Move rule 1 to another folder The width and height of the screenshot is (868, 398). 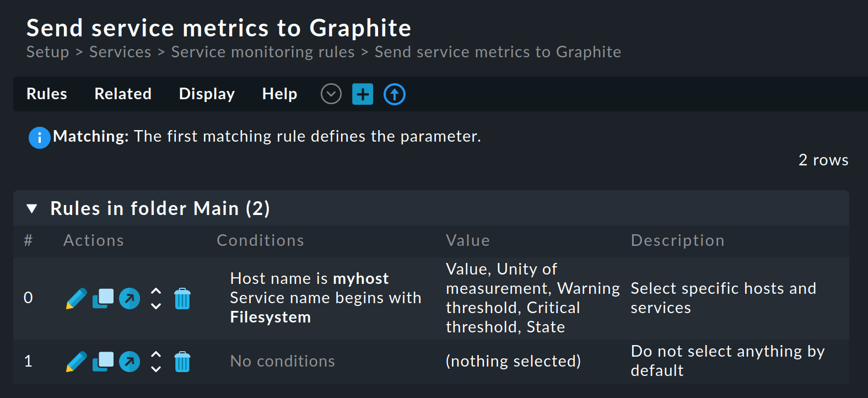(130, 362)
